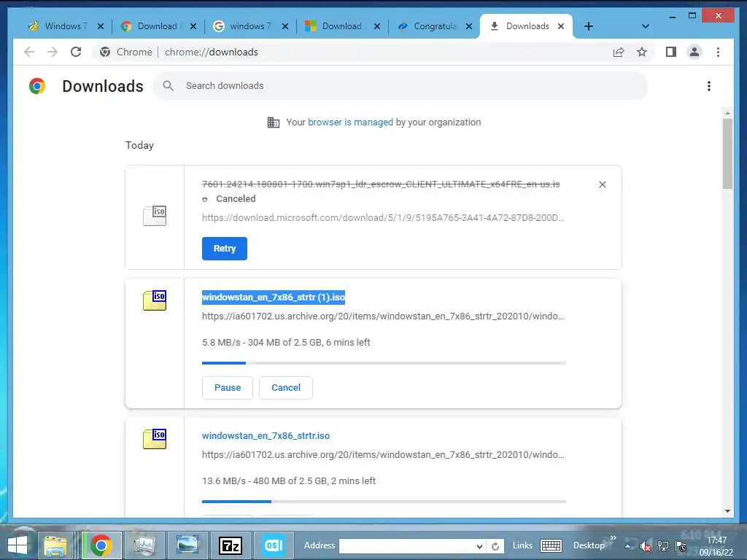The width and height of the screenshot is (747, 560).
Task: Click the browser forward arrow
Action: pos(53,52)
